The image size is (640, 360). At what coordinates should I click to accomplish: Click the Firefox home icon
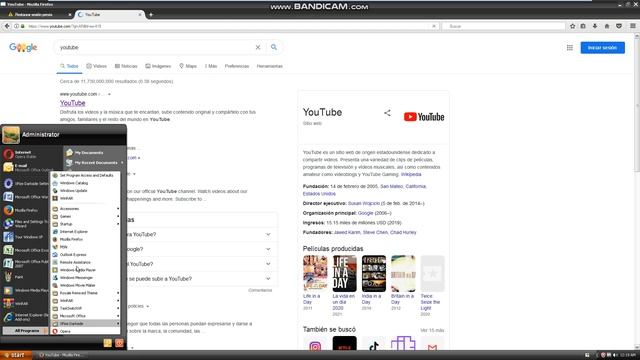[607, 26]
